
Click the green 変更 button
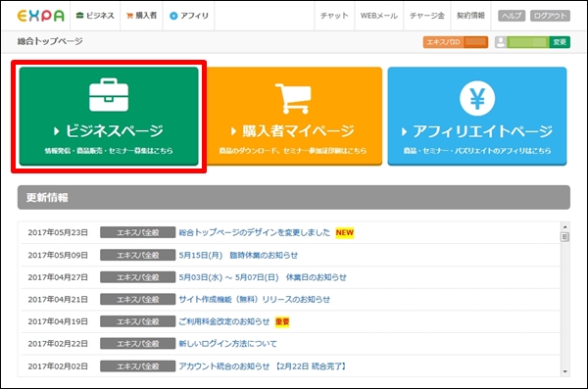560,42
